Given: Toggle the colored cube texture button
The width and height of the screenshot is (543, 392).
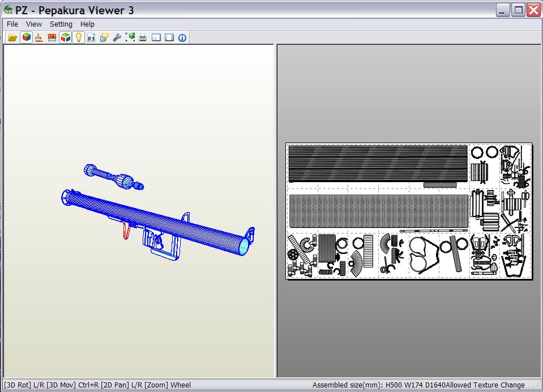Looking at the screenshot, I should [x=26, y=38].
